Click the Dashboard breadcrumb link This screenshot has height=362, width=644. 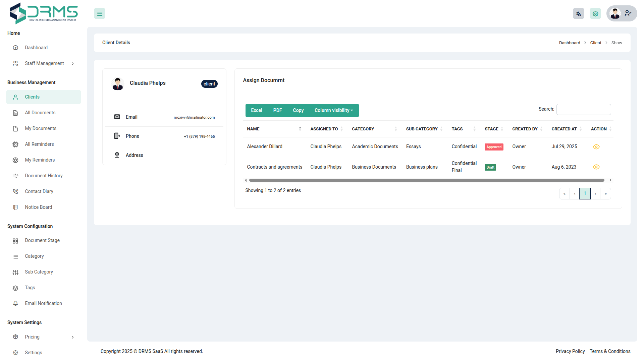[569, 43]
